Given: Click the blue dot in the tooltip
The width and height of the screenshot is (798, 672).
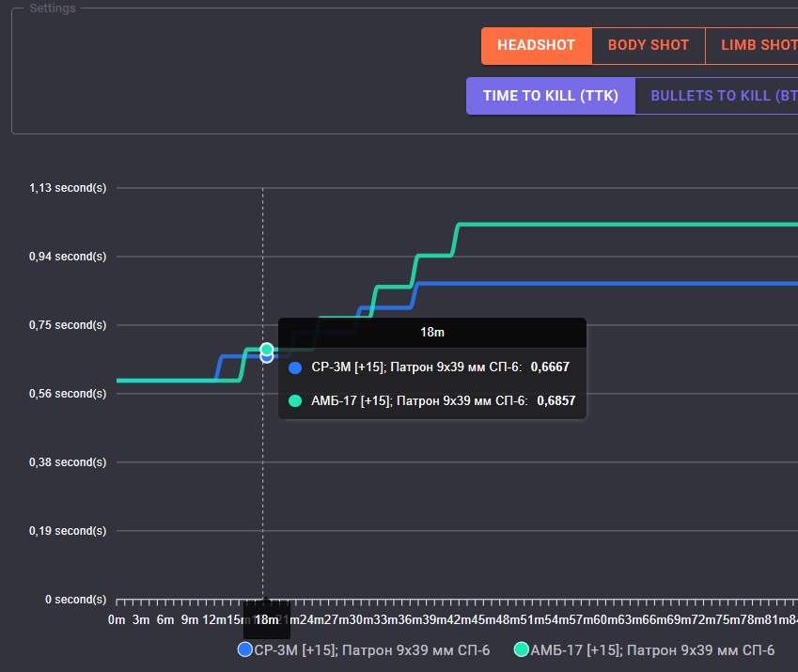Looking at the screenshot, I should pos(295,368).
